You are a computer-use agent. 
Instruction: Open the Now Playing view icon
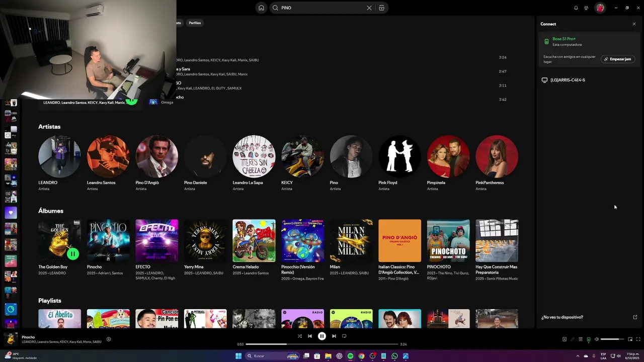pyautogui.click(x=564, y=339)
